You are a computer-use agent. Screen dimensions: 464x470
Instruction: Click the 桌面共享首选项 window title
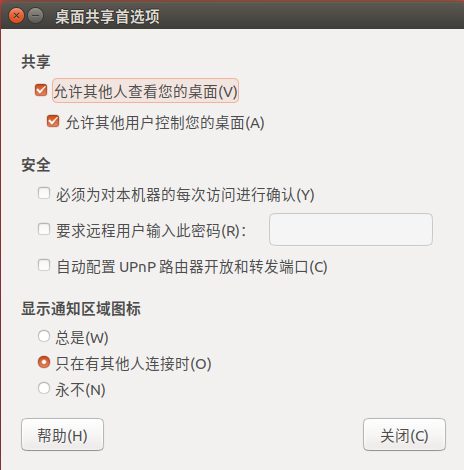click(x=107, y=16)
